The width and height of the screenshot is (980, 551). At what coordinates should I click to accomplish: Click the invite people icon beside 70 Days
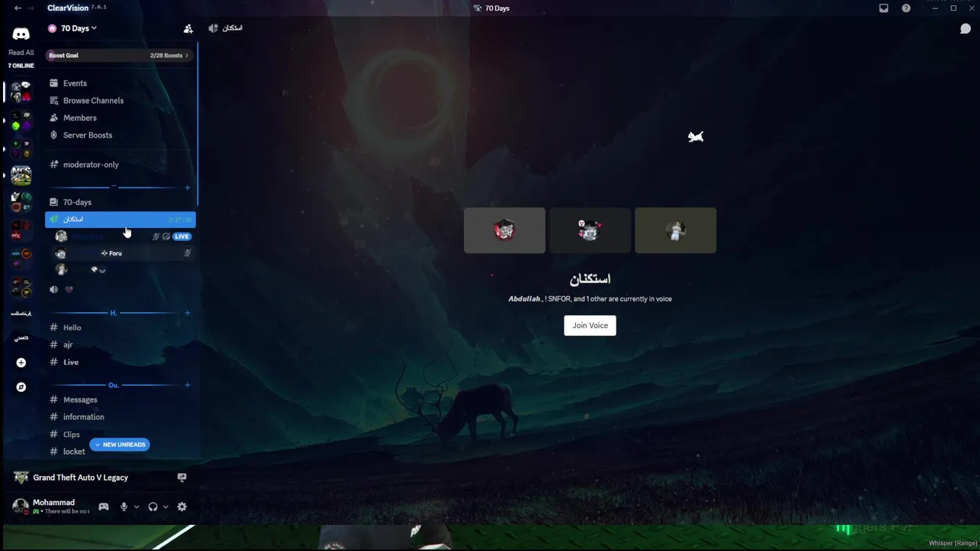coord(188,28)
